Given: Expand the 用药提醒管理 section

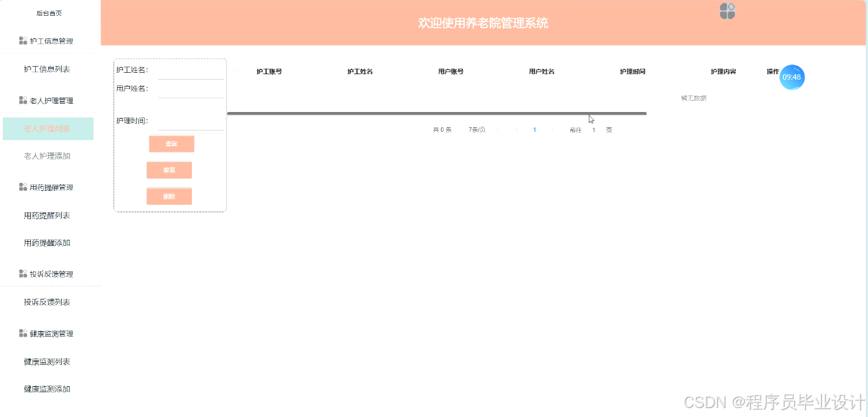Looking at the screenshot, I should (50, 187).
